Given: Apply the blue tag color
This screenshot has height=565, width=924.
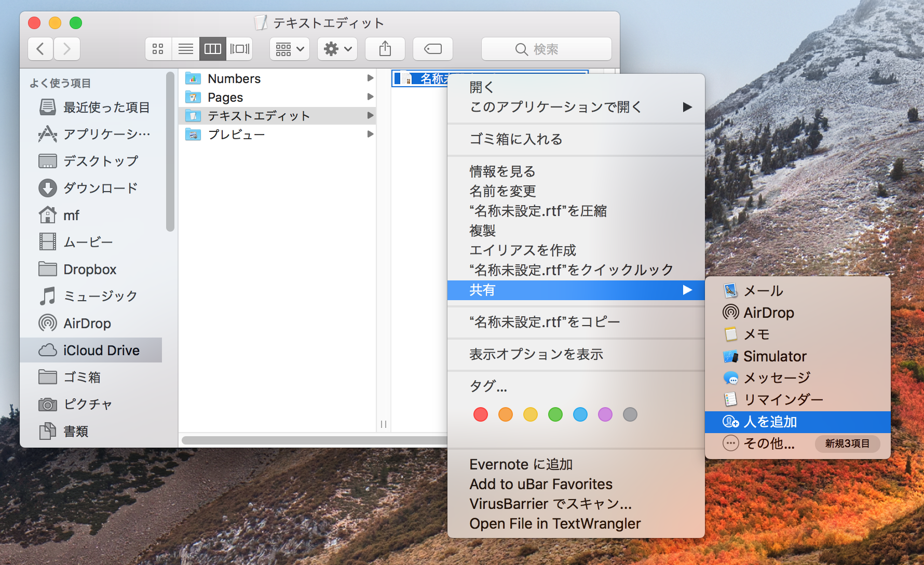Looking at the screenshot, I should coord(580,414).
